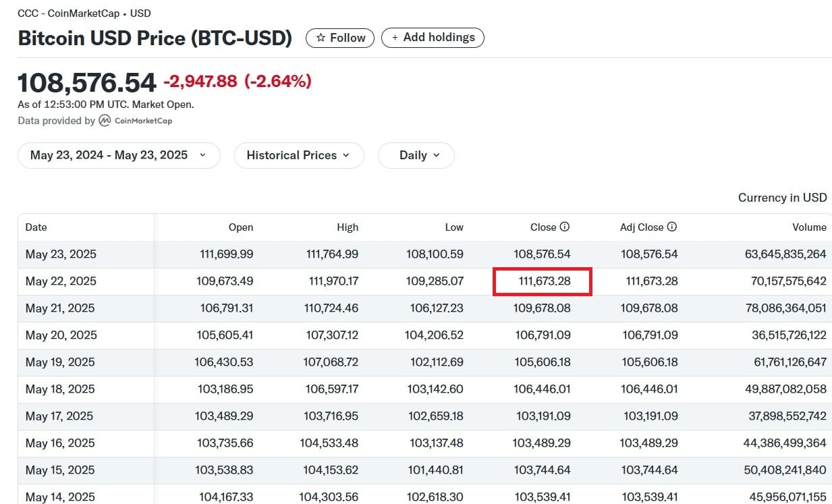Click the Adj Close column header label
Screen dimensions: 832x504
pos(642,227)
